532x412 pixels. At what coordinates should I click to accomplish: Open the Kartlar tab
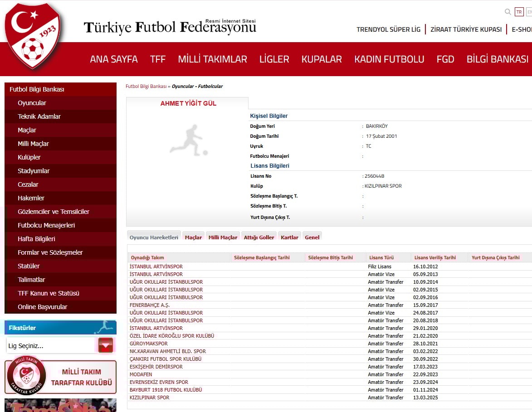pyautogui.click(x=289, y=237)
